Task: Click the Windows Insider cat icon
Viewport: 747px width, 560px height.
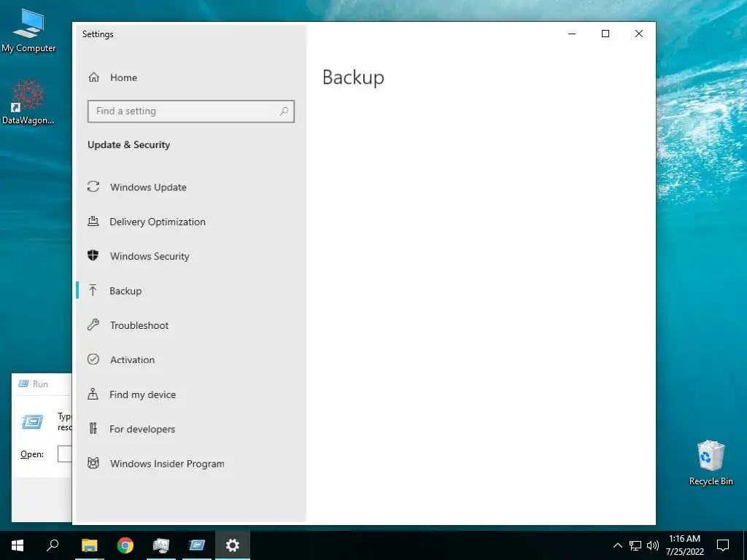Action: coord(93,463)
